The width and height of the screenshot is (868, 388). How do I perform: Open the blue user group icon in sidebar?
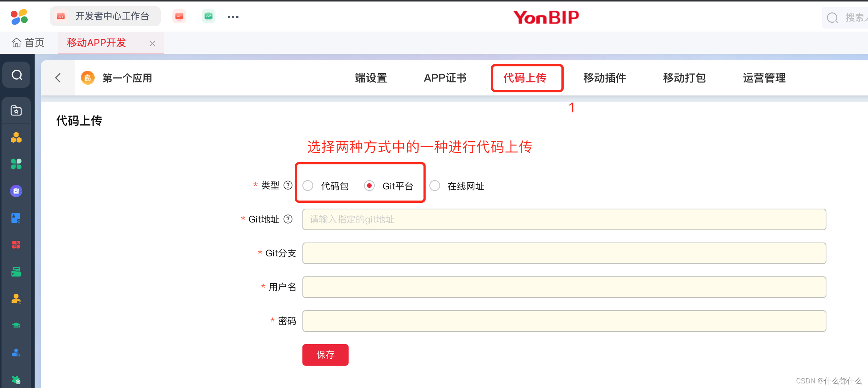[16, 353]
